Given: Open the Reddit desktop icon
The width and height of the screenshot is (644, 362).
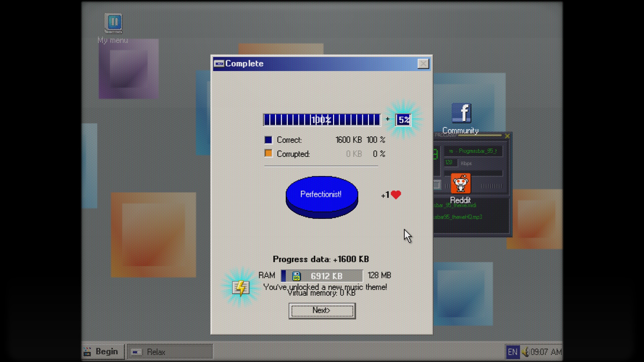Looking at the screenshot, I should click(460, 184).
